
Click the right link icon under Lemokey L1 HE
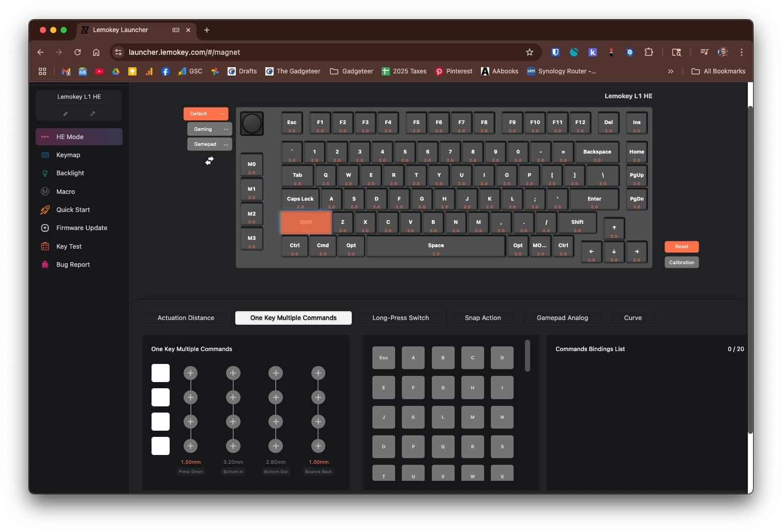point(93,114)
